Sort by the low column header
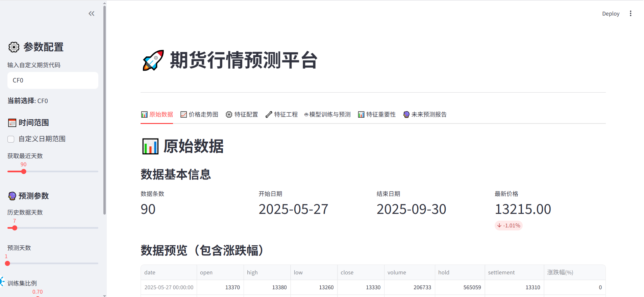The image size is (644, 297). [x=314, y=272]
